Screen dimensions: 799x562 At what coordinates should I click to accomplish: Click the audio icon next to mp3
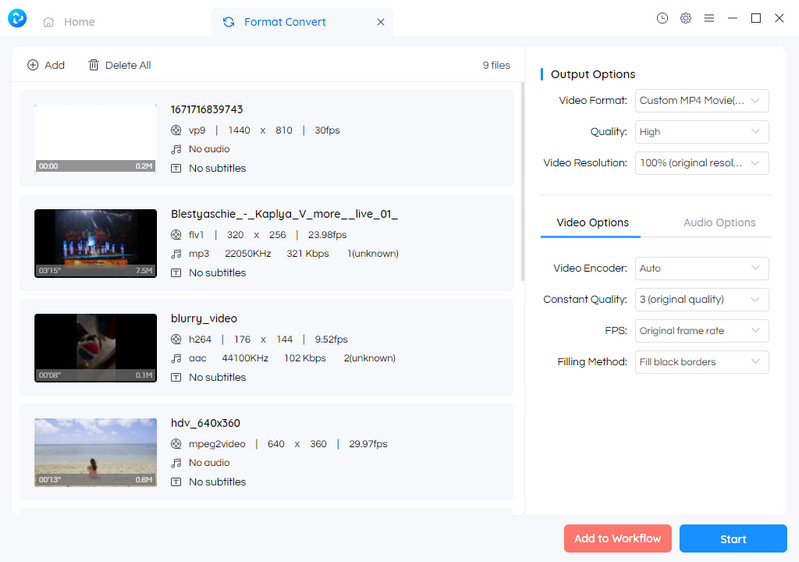coord(176,254)
